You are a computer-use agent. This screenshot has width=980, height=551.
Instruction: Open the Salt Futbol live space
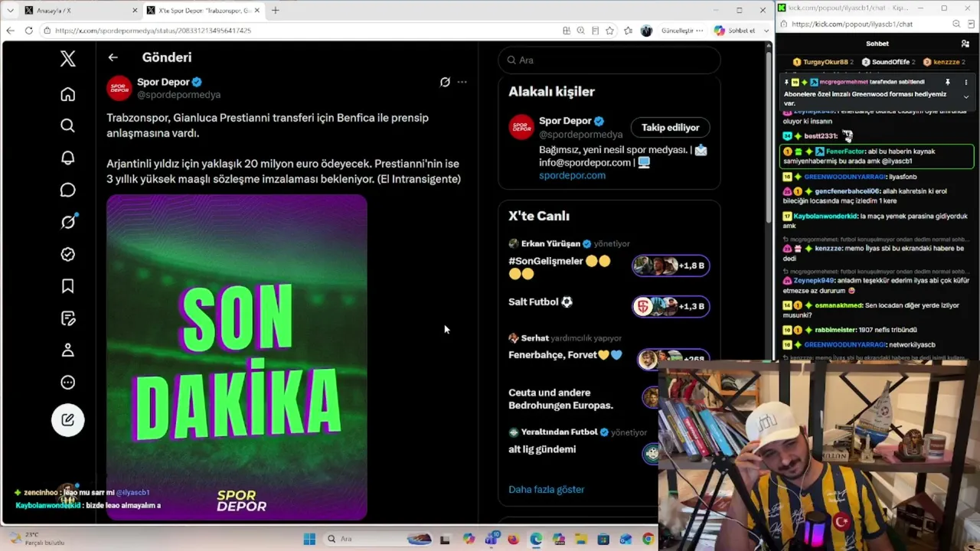click(x=541, y=302)
